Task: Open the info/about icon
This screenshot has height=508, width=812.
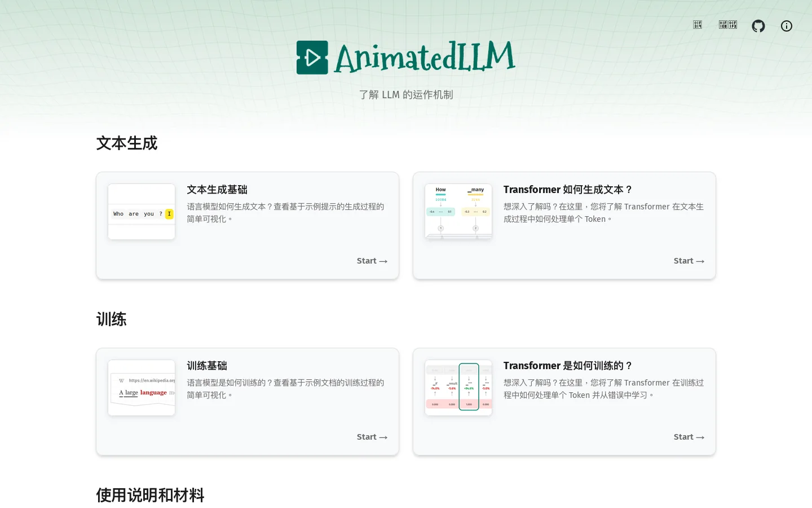Action: click(x=787, y=26)
